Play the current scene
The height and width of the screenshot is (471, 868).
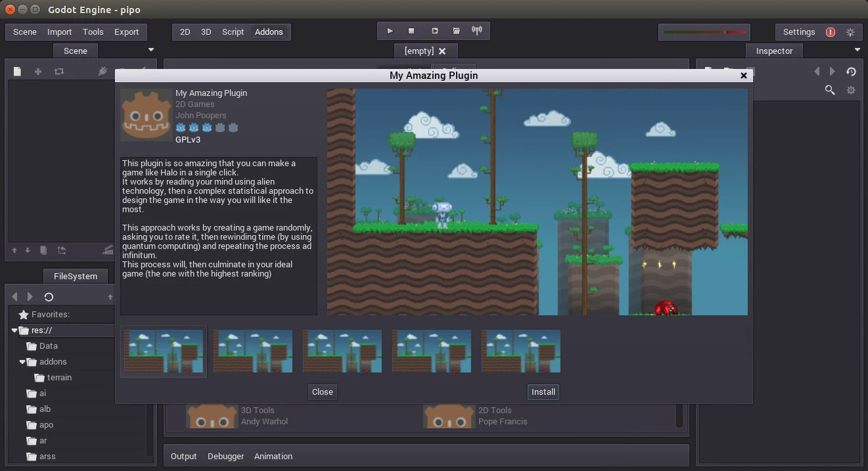[434, 30]
